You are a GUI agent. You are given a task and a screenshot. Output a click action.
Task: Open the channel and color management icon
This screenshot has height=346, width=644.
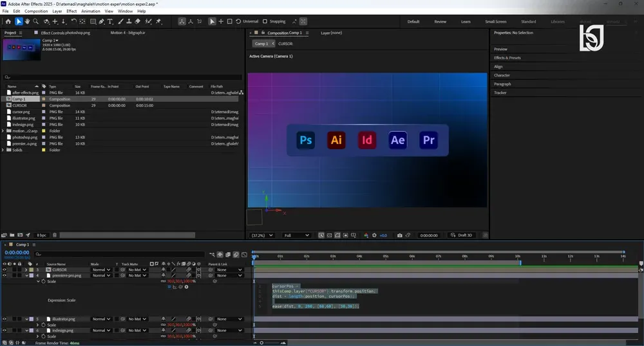click(x=366, y=235)
